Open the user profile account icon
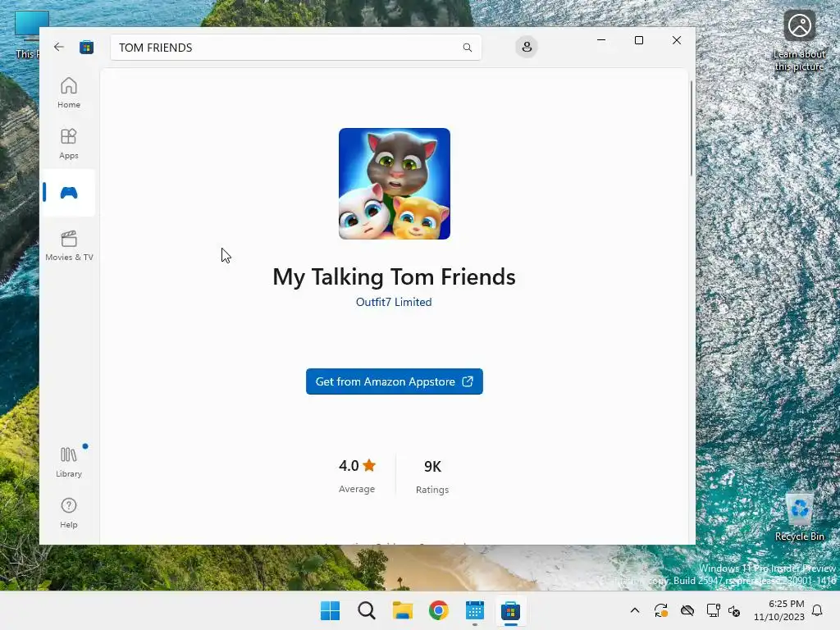Image resolution: width=840 pixels, height=630 pixels. click(527, 47)
